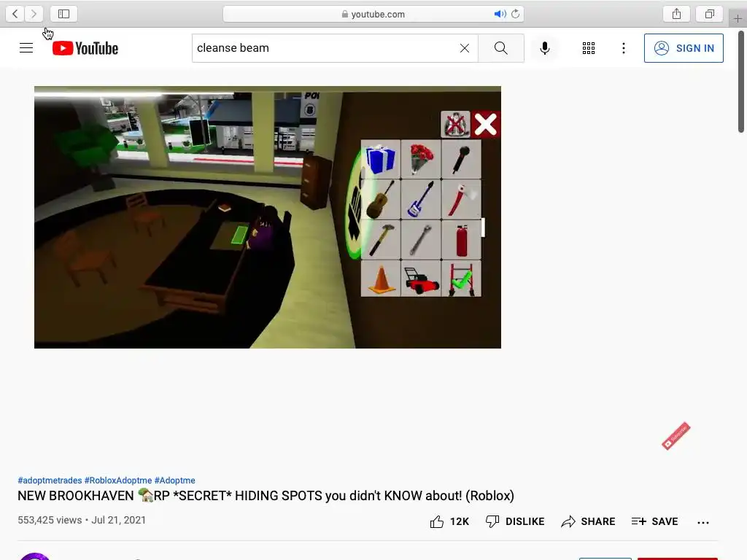Clear the search query with the X
The image size is (747, 560).
click(x=465, y=48)
